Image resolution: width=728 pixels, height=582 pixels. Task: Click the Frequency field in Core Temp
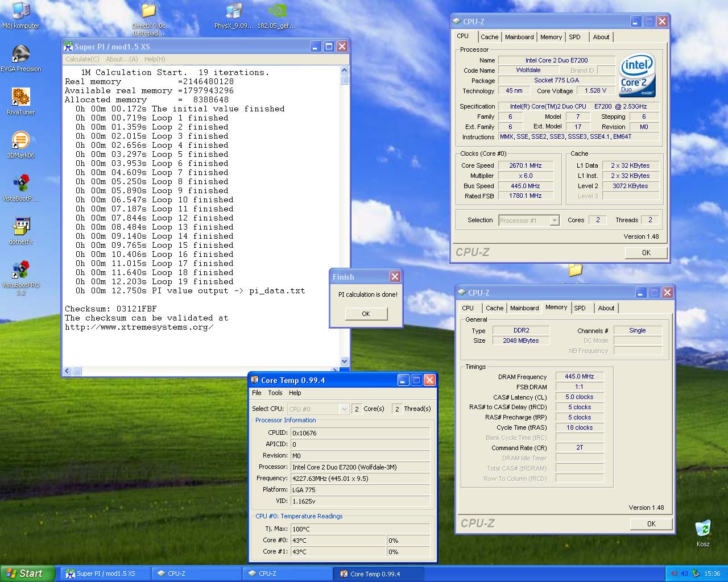click(x=361, y=479)
